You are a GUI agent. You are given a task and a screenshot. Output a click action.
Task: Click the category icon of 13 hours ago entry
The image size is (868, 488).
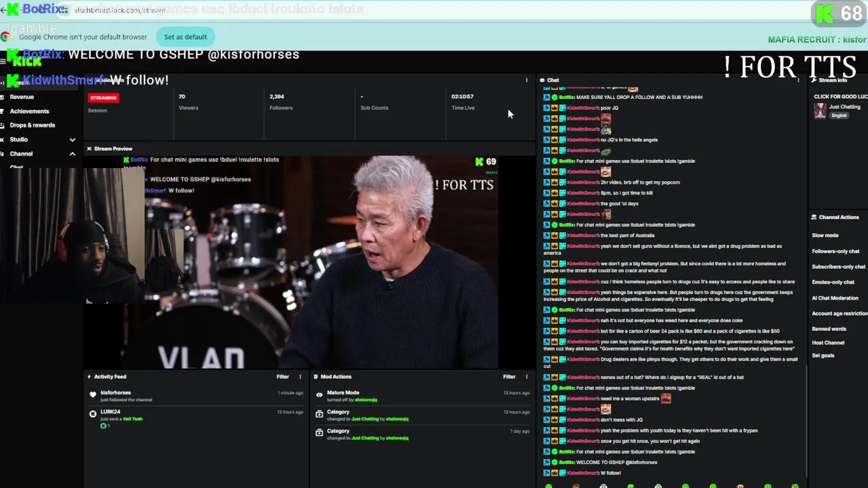point(319,413)
